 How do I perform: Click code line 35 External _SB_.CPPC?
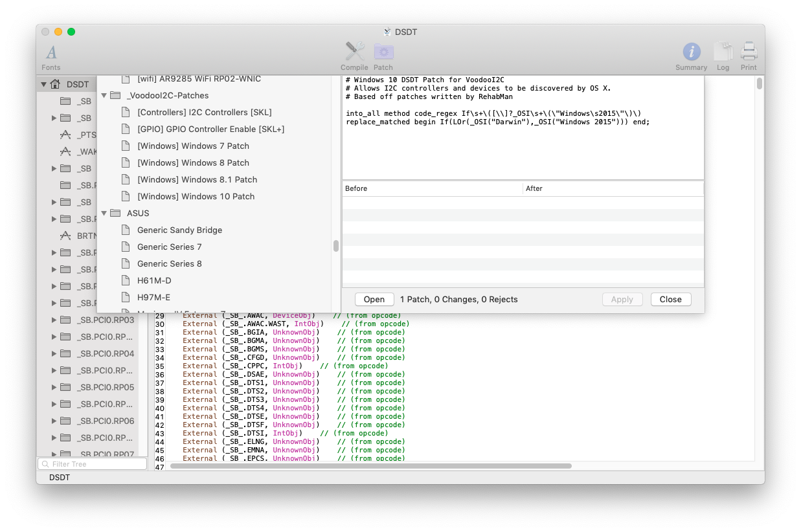pos(286,366)
